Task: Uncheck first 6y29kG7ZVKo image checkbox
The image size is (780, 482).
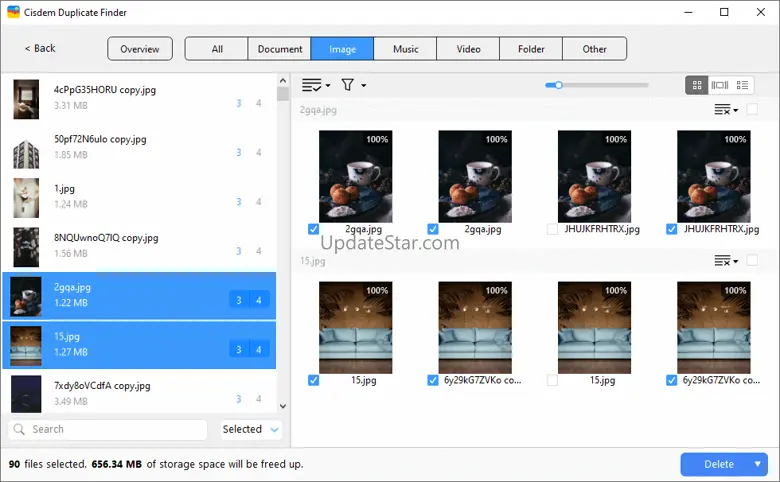Action: coord(433,380)
